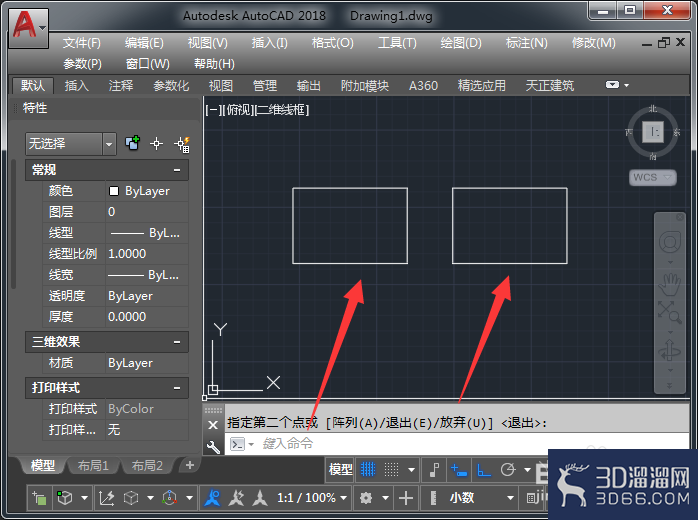Collapse the 打印样式 properties section
Image resolution: width=698 pixels, height=520 pixels.
point(177,388)
